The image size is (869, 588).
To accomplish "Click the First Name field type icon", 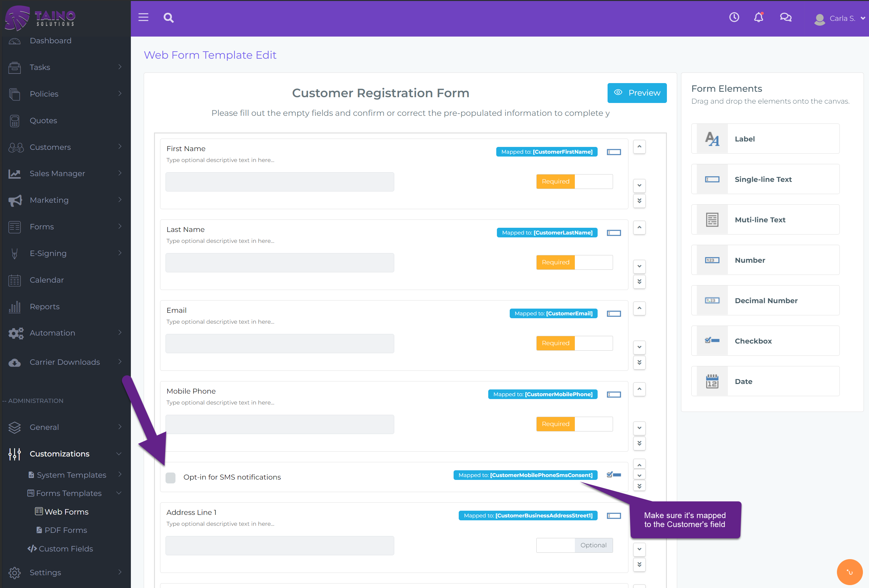I will (614, 152).
